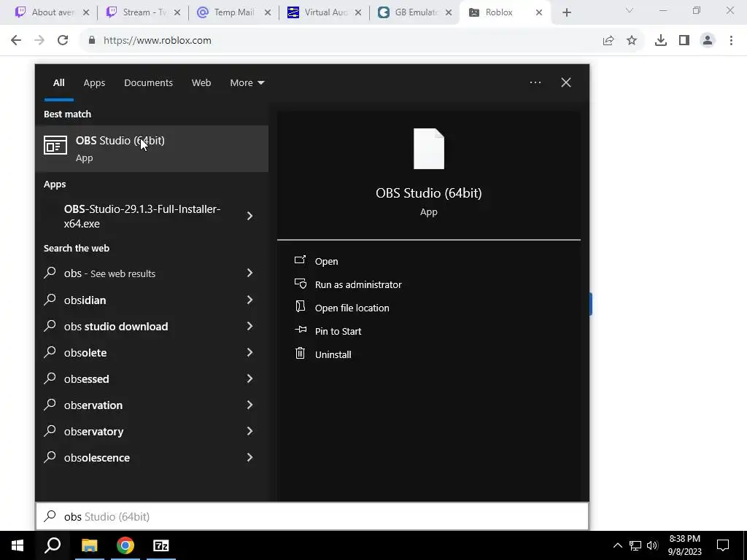Select the obs studio download web suggestion
The height and width of the screenshot is (560, 747).
click(116, 327)
